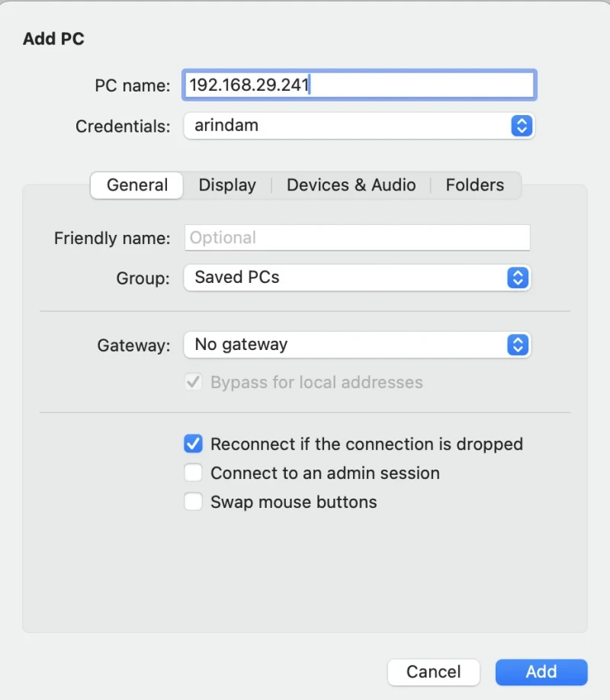Enable Connect to an admin session
Image resolution: width=610 pixels, height=700 pixels.
(194, 473)
